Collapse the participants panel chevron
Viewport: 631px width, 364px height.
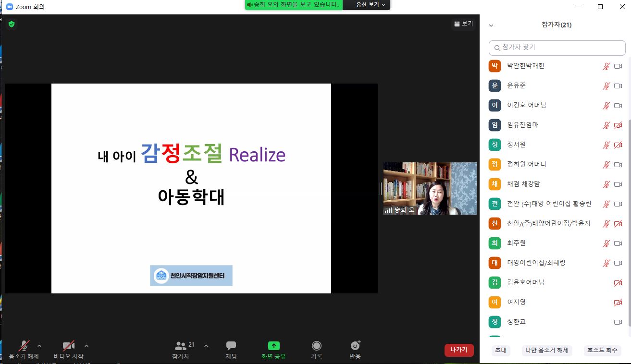[491, 25]
